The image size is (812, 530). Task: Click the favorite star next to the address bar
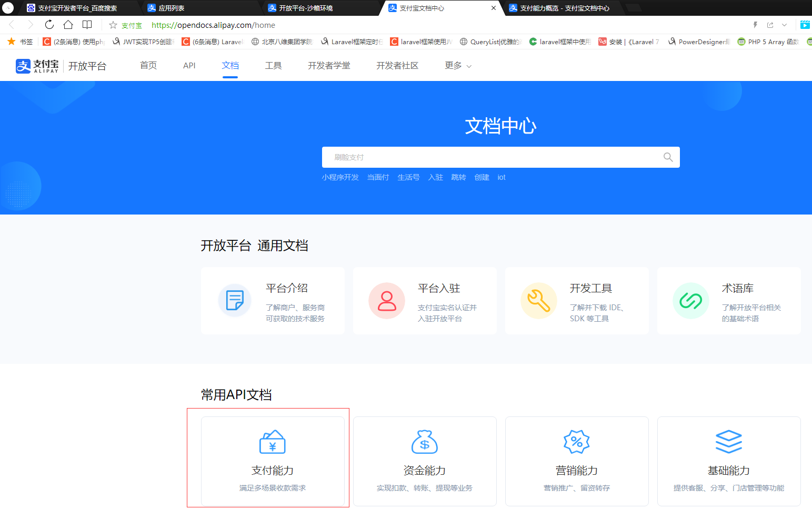click(x=112, y=25)
